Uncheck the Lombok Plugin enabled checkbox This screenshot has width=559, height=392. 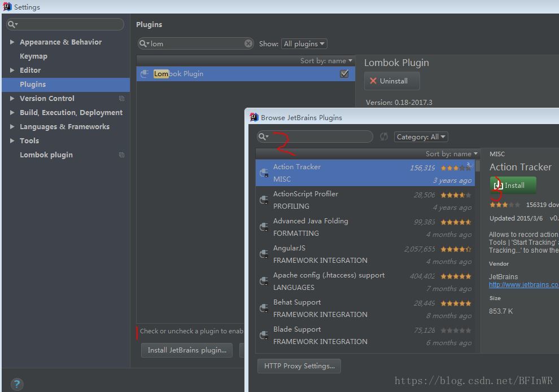tap(344, 74)
